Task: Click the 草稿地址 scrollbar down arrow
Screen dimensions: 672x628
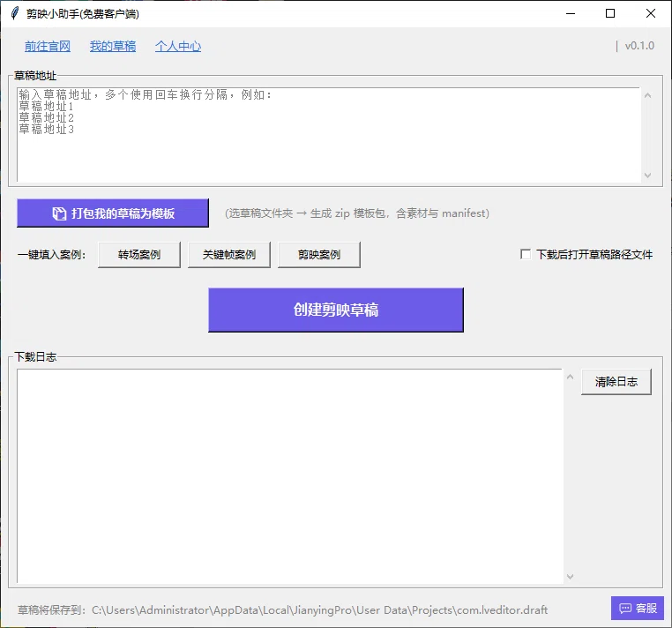Action: pyautogui.click(x=647, y=175)
